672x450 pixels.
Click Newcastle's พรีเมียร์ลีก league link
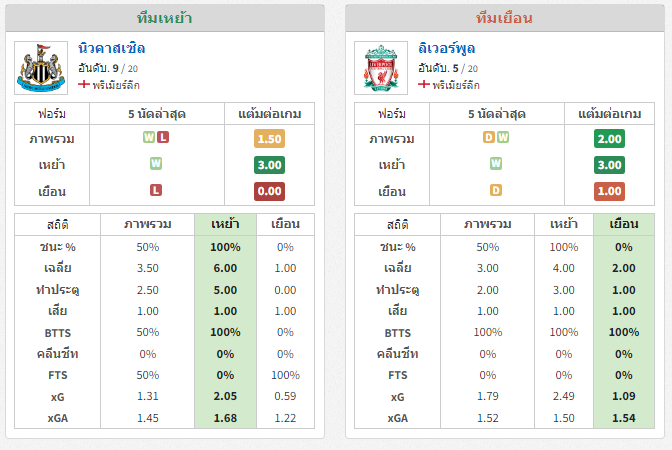click(x=116, y=85)
